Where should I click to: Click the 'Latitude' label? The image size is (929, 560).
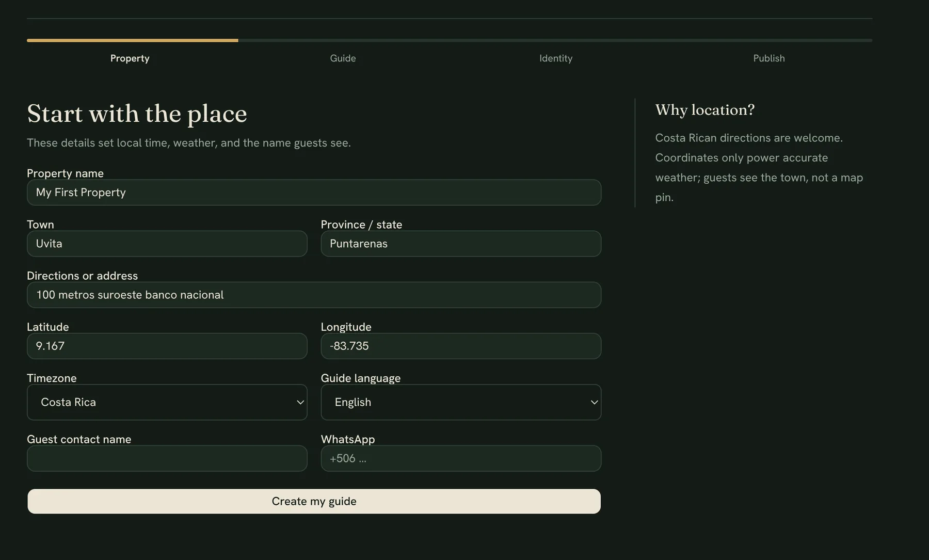click(x=47, y=327)
